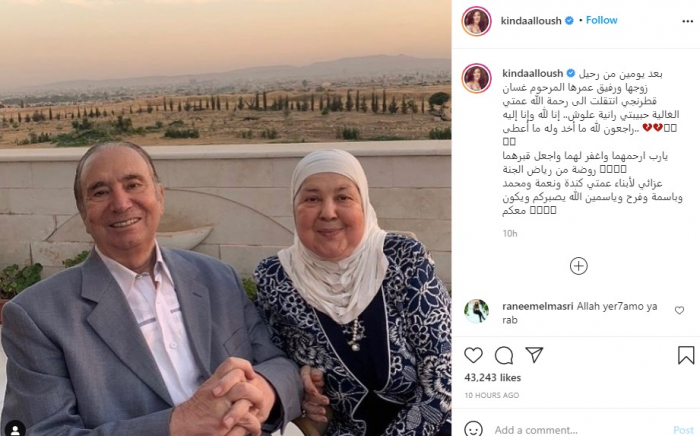This screenshot has width=700, height=436.
Task: Open the raneemelmasri username link
Action: tap(538, 307)
